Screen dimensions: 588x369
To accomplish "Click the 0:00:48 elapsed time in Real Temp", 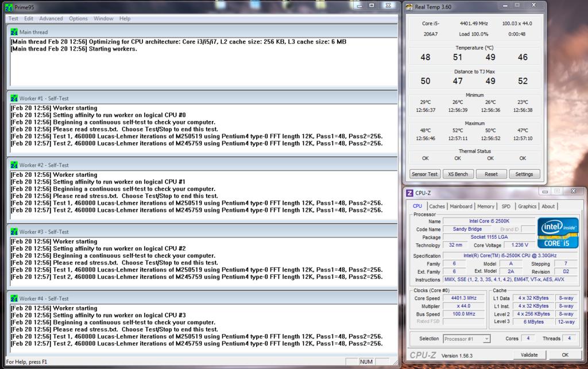I will pos(517,34).
